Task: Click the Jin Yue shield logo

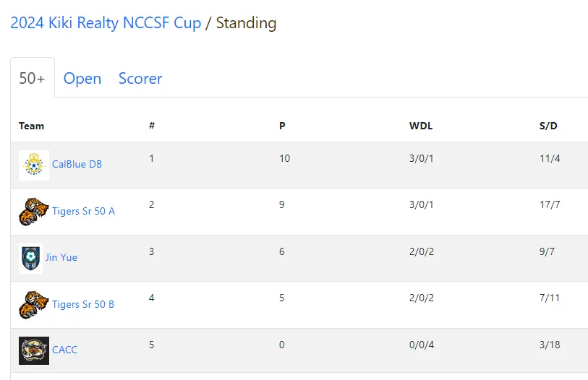Action: (x=31, y=258)
